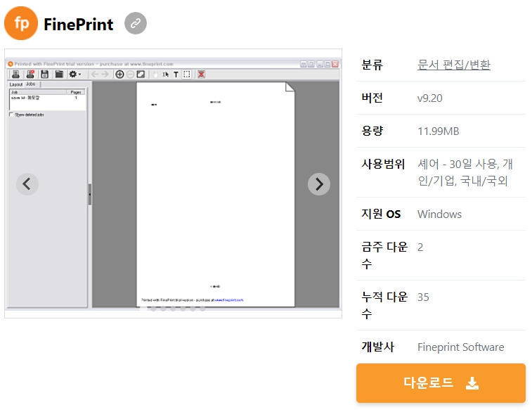This screenshot has height=412, width=532.
Task: Select the text cursor selection tool
Action: click(x=166, y=75)
